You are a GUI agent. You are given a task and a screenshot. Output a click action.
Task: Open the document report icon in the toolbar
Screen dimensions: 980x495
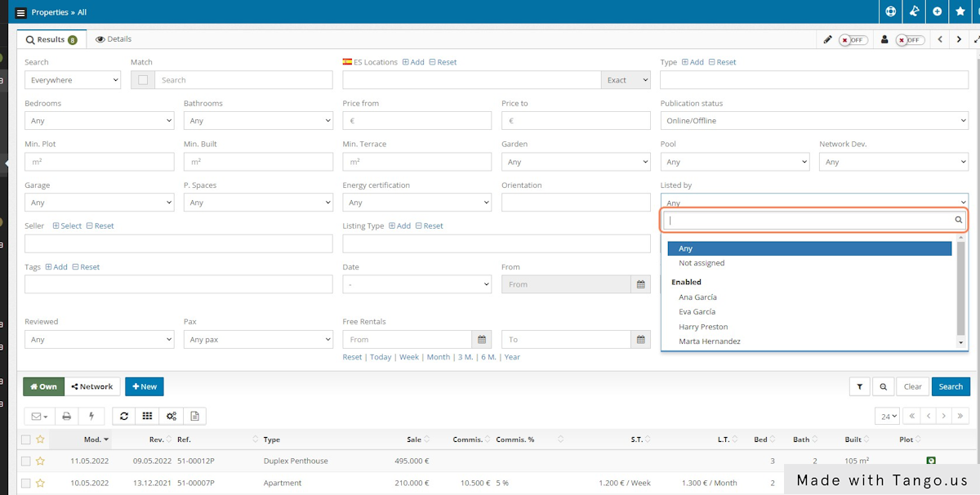pos(194,416)
